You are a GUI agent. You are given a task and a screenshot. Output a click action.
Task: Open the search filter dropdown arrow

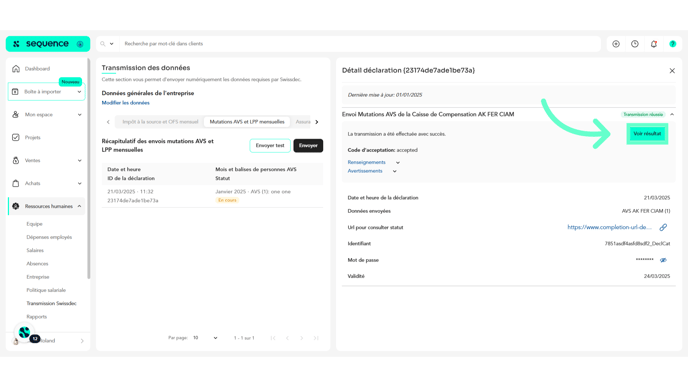(x=111, y=44)
